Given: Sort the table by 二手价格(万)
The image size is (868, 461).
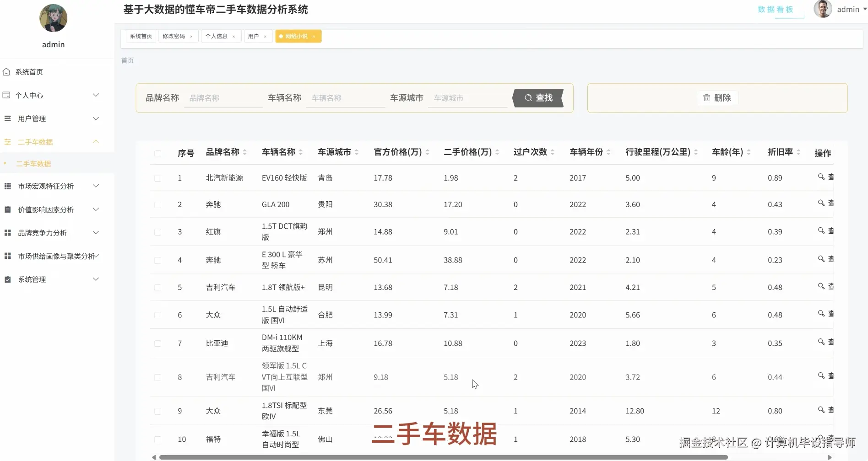Looking at the screenshot, I should click(x=497, y=152).
